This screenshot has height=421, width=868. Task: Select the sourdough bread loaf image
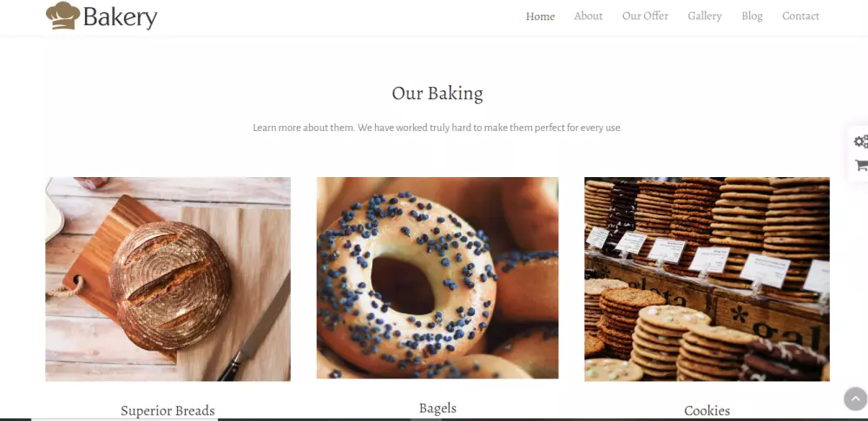pos(168,280)
